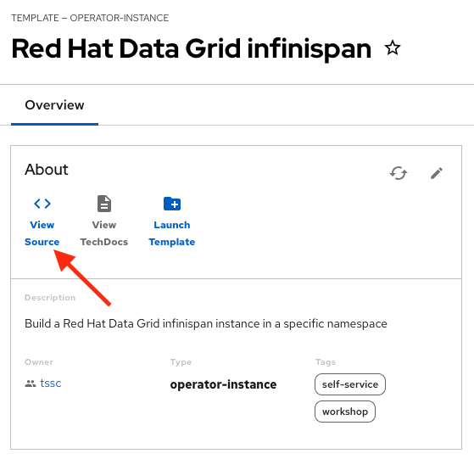The width and height of the screenshot is (474, 476).
Task: Add the template to favorites with the star
Action: click(393, 48)
